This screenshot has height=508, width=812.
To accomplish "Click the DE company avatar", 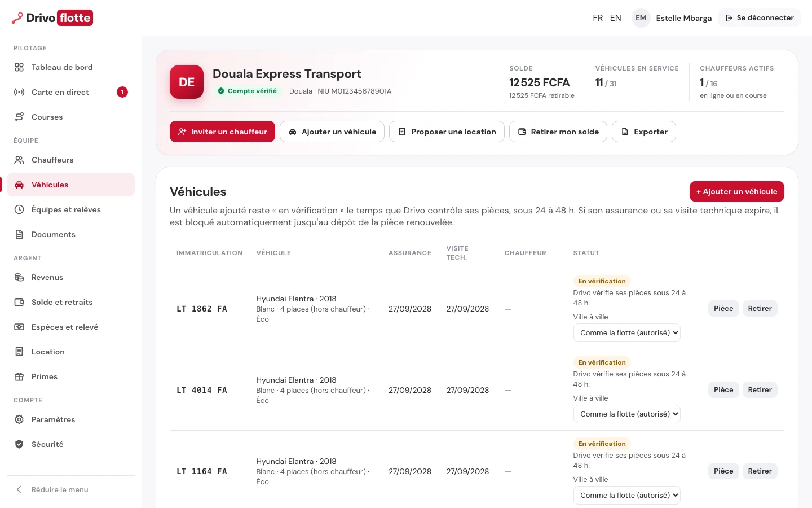I will click(187, 82).
